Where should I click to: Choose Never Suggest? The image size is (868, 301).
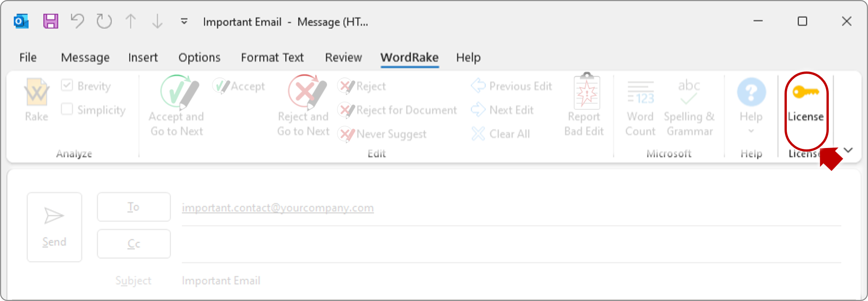(382, 134)
